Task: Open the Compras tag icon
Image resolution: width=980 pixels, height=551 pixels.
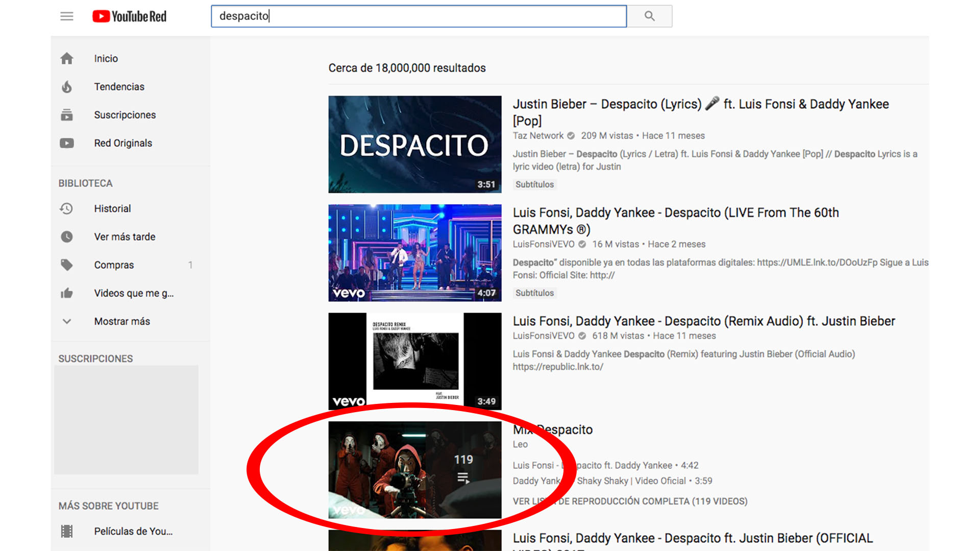Action: (x=67, y=265)
